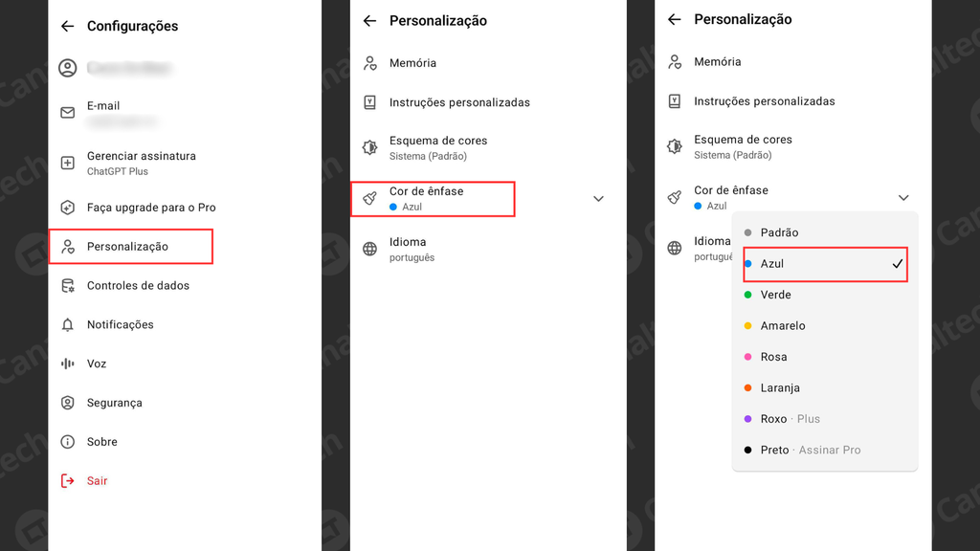
Task: Click the E-mail envelope icon
Action: (68, 113)
